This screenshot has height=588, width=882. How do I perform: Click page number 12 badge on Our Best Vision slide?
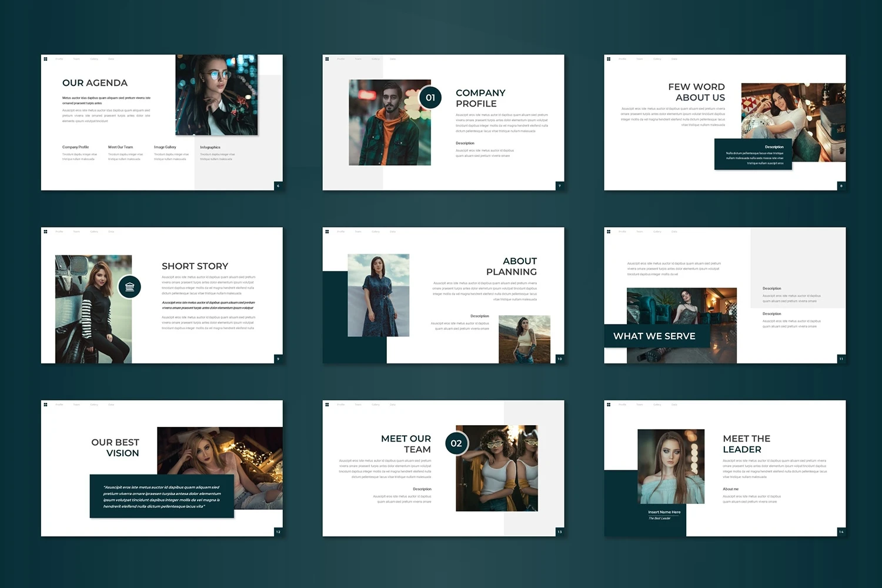pyautogui.click(x=278, y=532)
